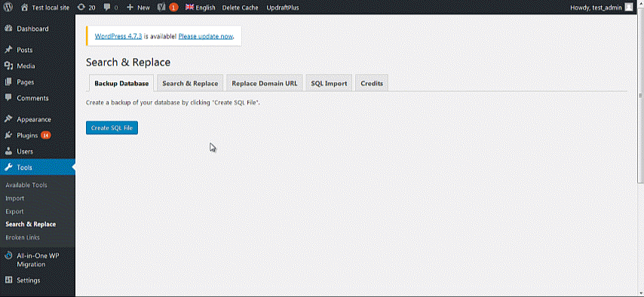Click the Users person icon
This screenshot has height=297, width=644.
coord(8,152)
